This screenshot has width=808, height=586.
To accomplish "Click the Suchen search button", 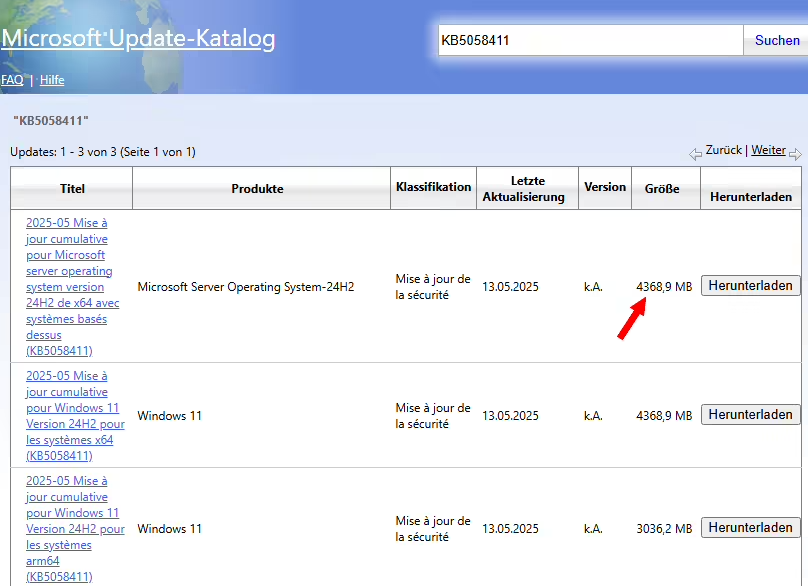I will tap(775, 40).
